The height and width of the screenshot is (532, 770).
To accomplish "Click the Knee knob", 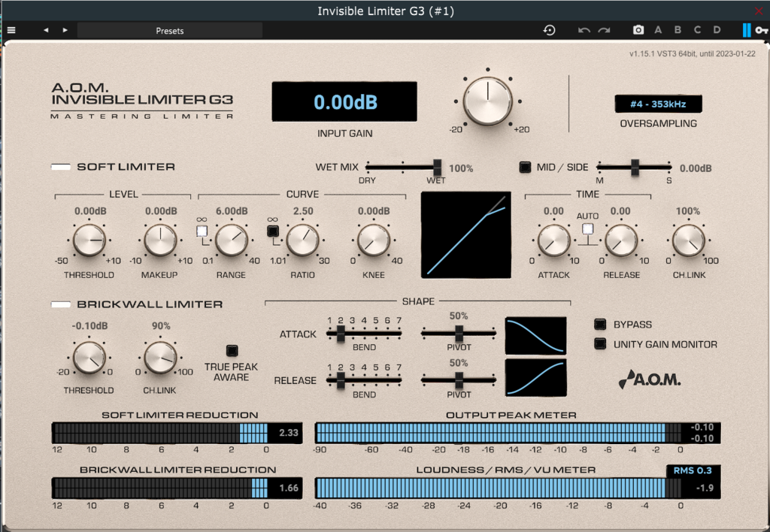I will click(x=374, y=240).
